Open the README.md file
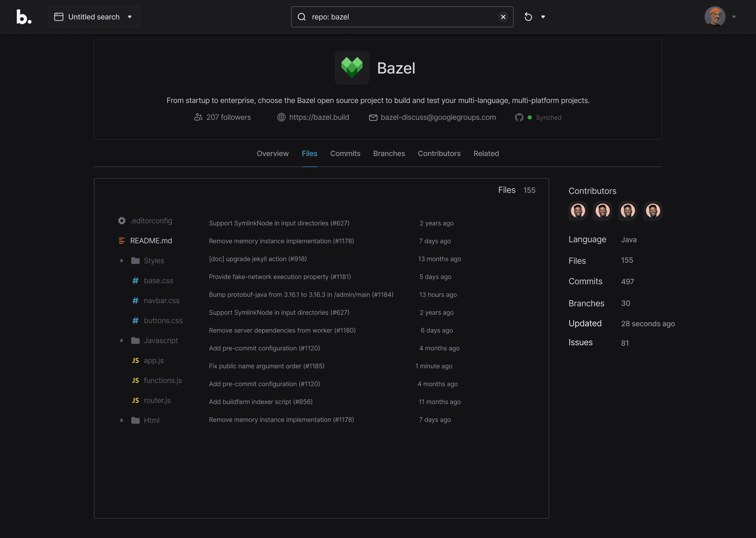The image size is (756, 538). click(x=151, y=241)
